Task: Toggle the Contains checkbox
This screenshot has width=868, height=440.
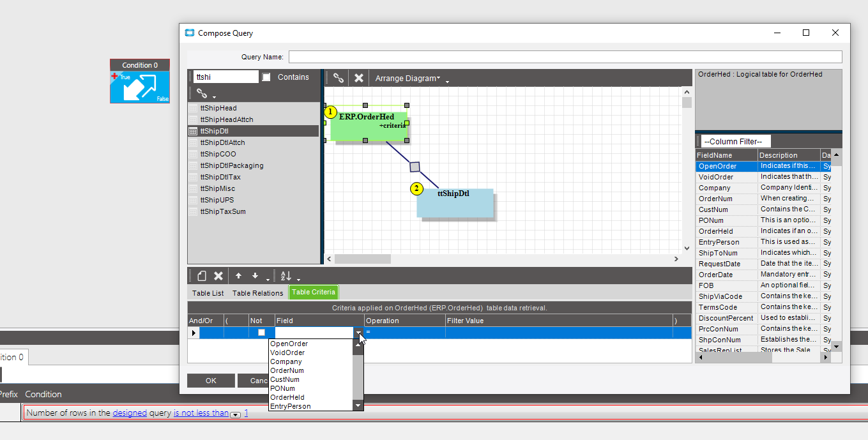Action: (x=266, y=77)
